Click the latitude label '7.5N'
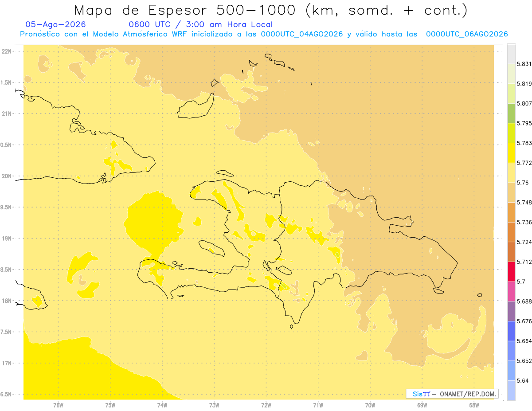The image size is (532, 411). coord(6,332)
